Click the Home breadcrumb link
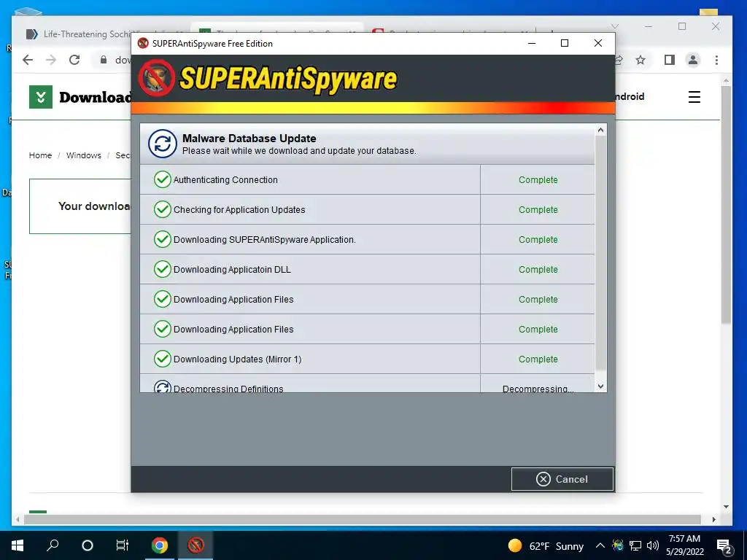 [41, 155]
